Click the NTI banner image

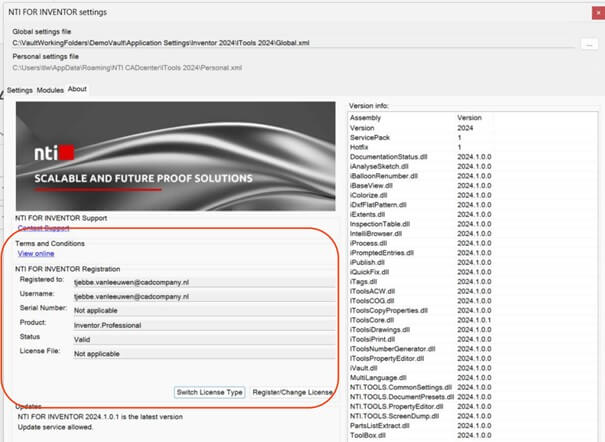pos(176,156)
